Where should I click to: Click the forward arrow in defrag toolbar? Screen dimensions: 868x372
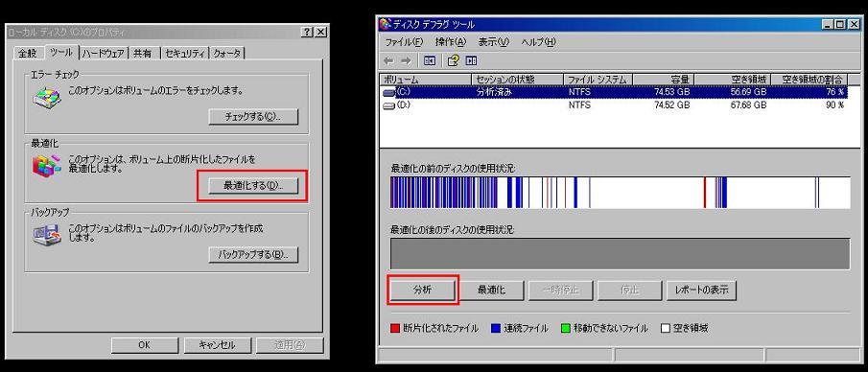(406, 61)
